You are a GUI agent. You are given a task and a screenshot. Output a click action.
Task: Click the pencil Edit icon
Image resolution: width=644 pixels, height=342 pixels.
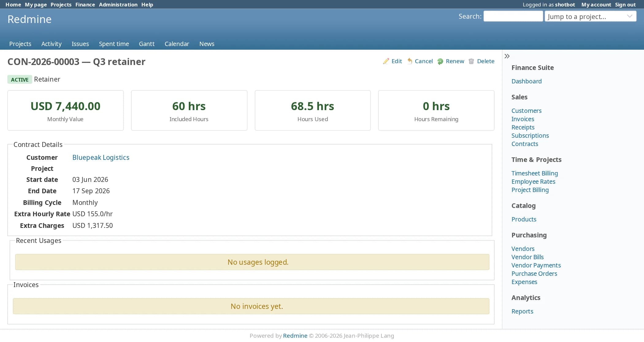(386, 61)
